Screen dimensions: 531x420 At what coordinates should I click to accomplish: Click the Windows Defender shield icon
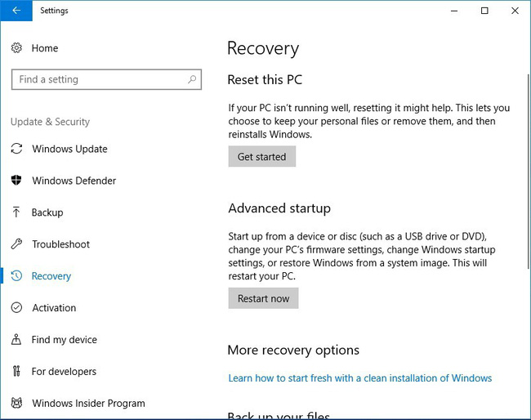pos(16,181)
